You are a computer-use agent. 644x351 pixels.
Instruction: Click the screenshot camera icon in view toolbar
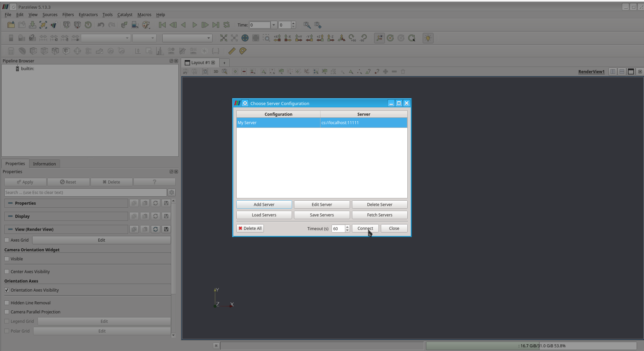tap(205, 71)
